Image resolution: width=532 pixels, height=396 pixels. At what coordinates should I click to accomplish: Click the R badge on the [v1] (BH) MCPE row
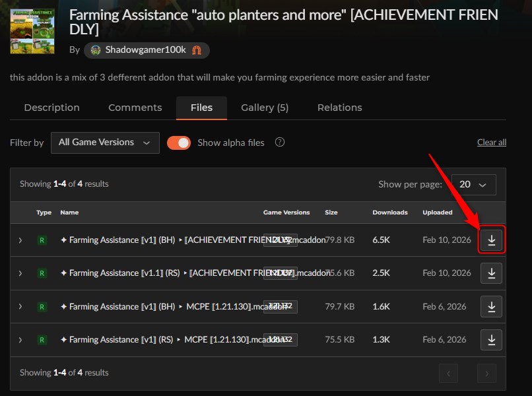click(42, 307)
